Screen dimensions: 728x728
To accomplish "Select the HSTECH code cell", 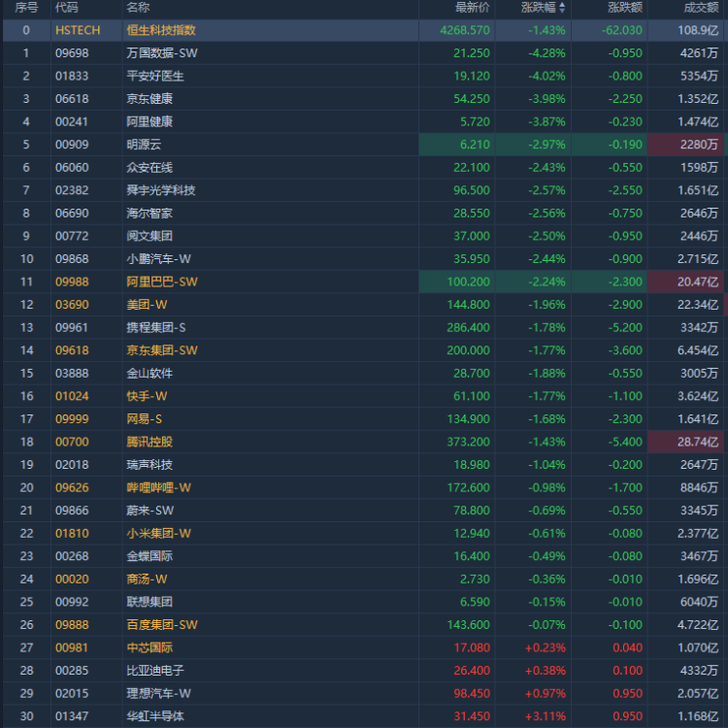I will tap(78, 30).
